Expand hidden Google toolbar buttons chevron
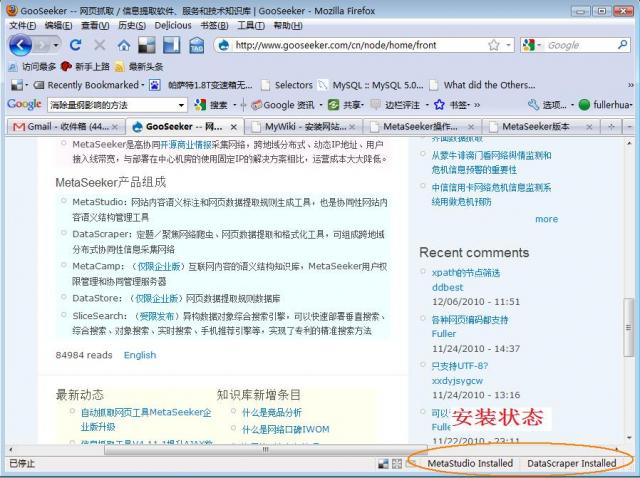Viewport: 640px width, 478px height. coord(477,105)
